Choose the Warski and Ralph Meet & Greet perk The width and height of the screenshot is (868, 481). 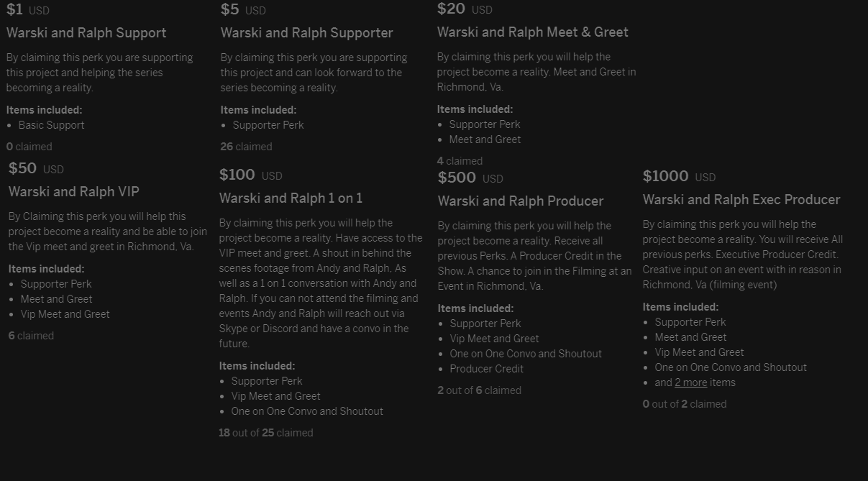tap(533, 32)
